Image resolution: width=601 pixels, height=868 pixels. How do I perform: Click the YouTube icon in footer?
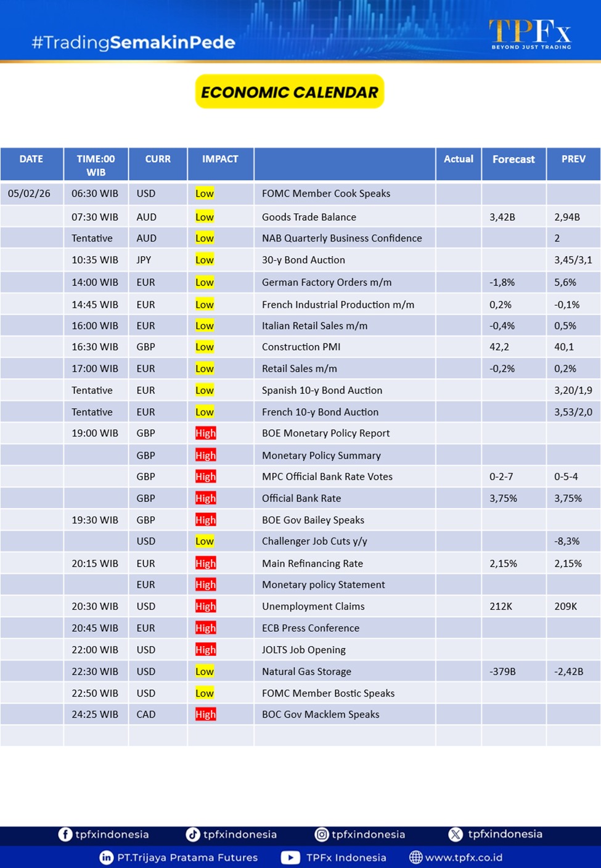pos(290,858)
